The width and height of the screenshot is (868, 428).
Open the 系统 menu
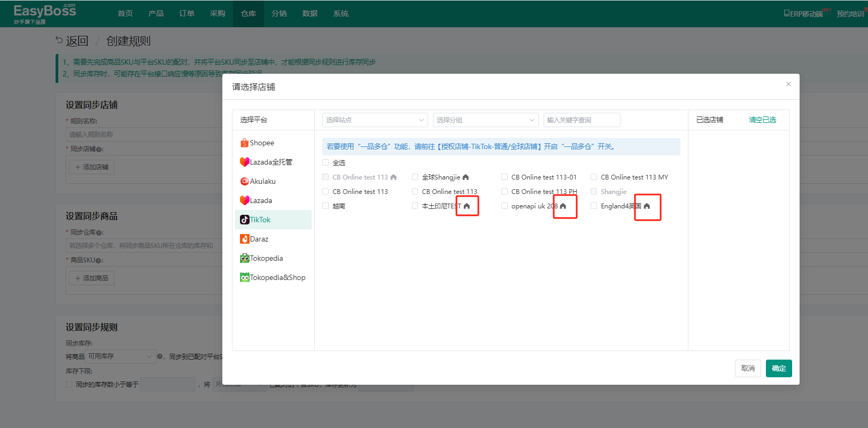340,13
